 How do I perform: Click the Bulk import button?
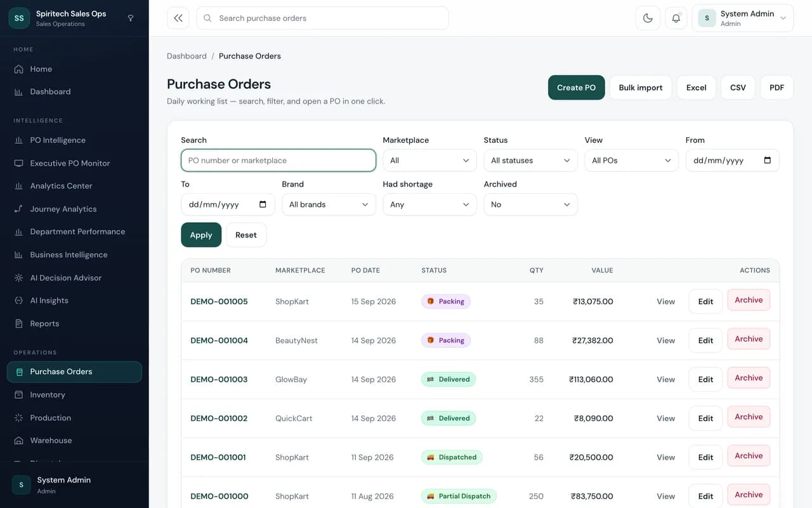[x=641, y=88]
